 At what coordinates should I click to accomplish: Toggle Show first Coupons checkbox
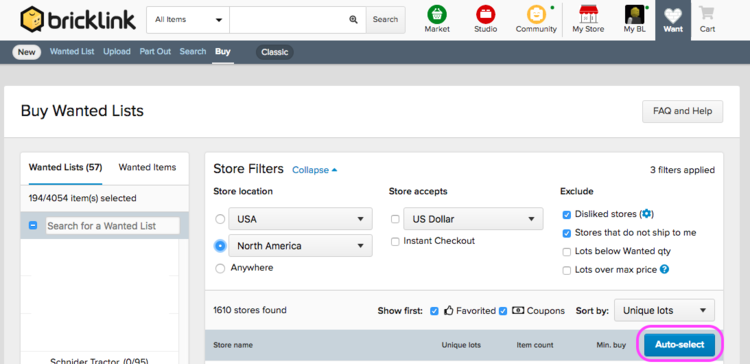pyautogui.click(x=503, y=311)
